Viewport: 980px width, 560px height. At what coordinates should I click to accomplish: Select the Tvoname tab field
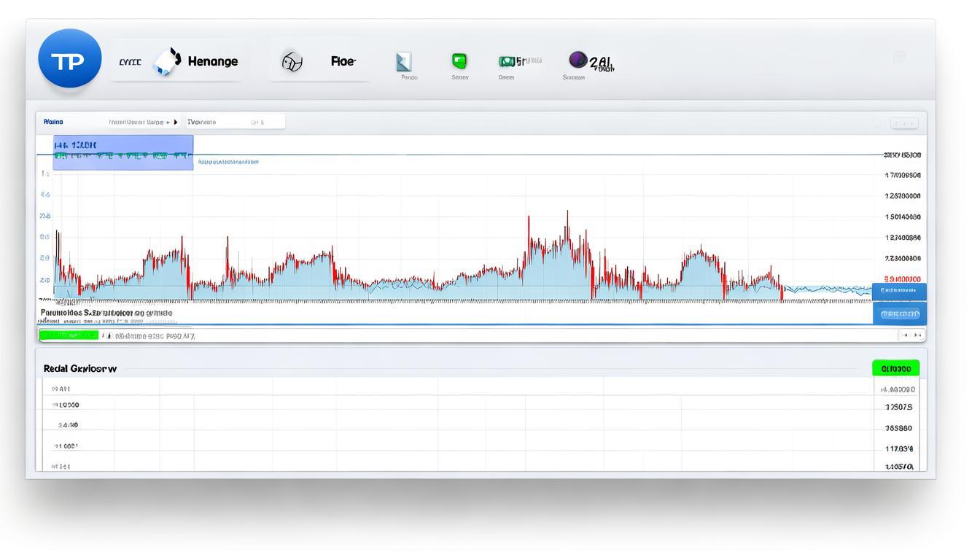pyautogui.click(x=233, y=122)
